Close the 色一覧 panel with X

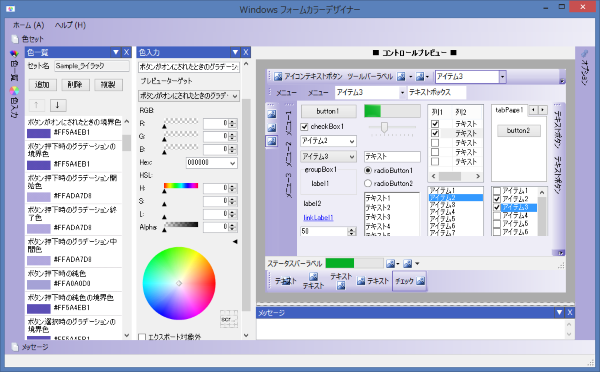click(127, 52)
